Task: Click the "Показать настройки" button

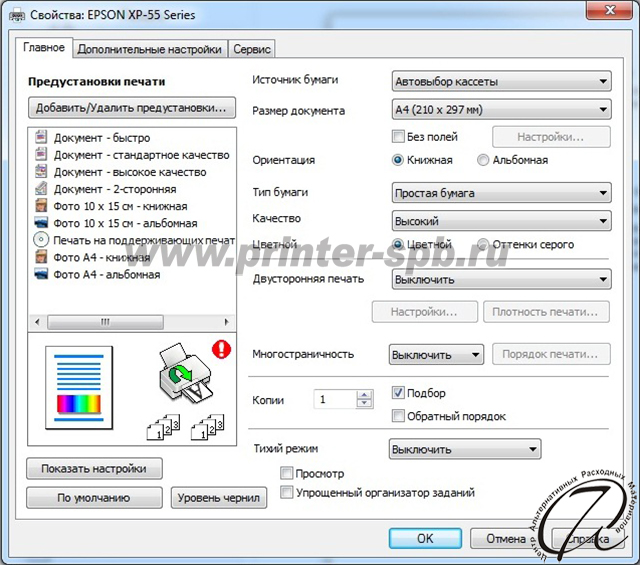Action: [94, 469]
